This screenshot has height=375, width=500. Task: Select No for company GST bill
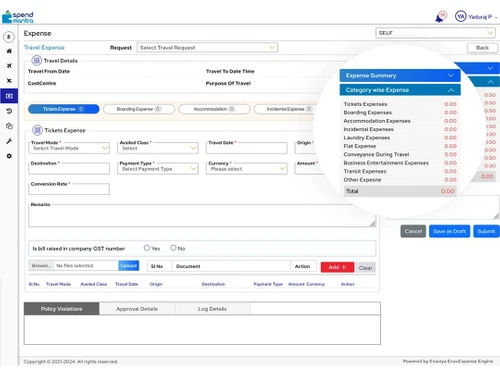click(x=173, y=248)
